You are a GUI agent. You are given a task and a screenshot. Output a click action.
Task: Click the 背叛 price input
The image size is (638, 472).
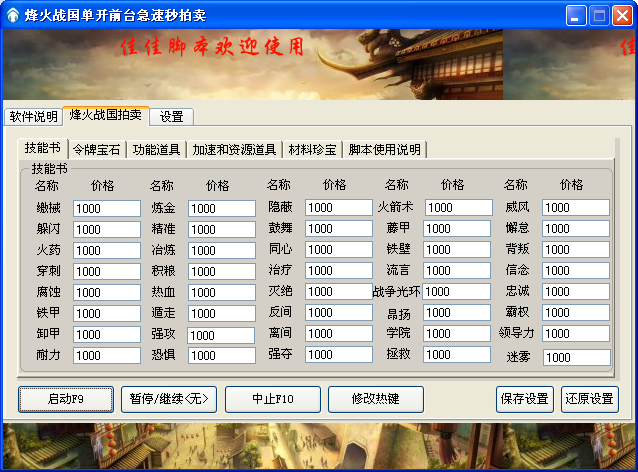click(576, 249)
